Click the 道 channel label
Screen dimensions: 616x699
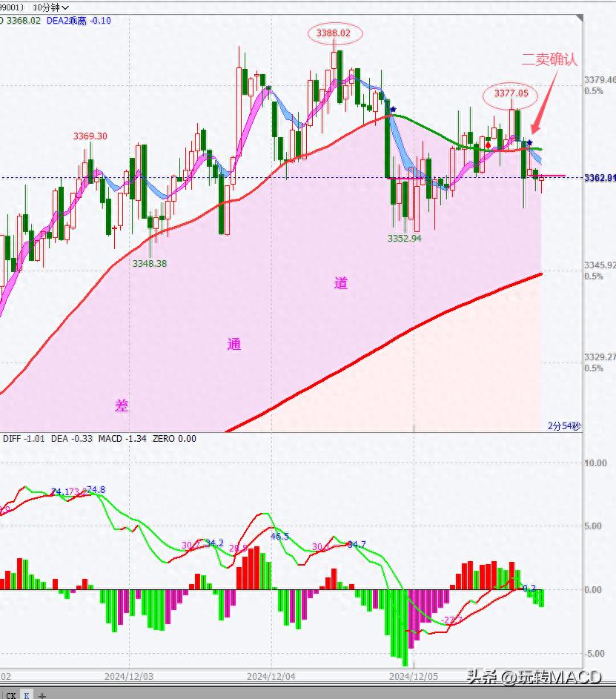tap(341, 283)
